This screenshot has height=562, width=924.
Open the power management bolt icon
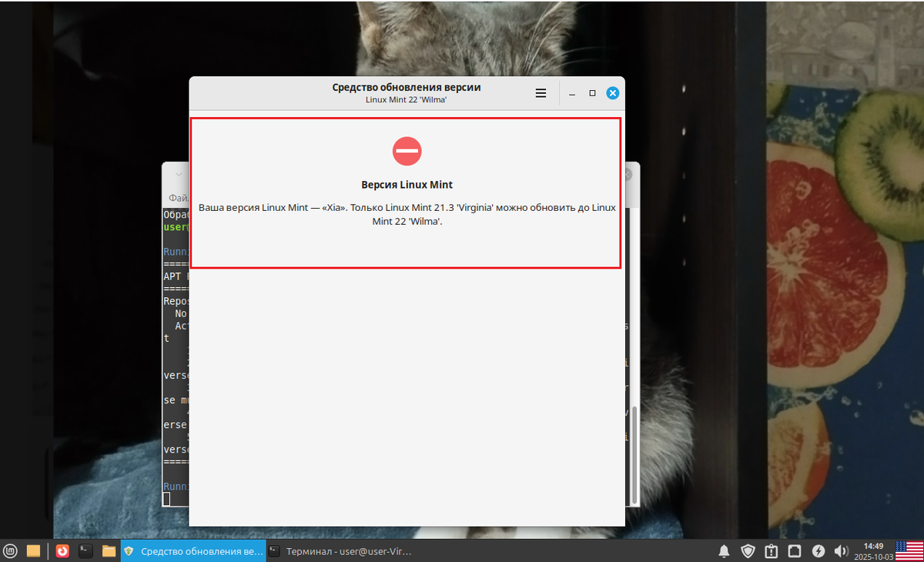coord(819,551)
